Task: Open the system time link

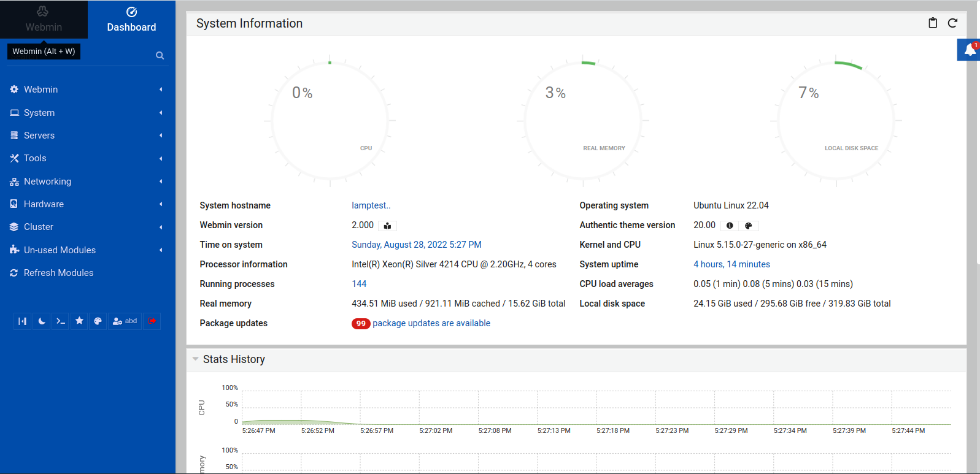Action: [416, 245]
